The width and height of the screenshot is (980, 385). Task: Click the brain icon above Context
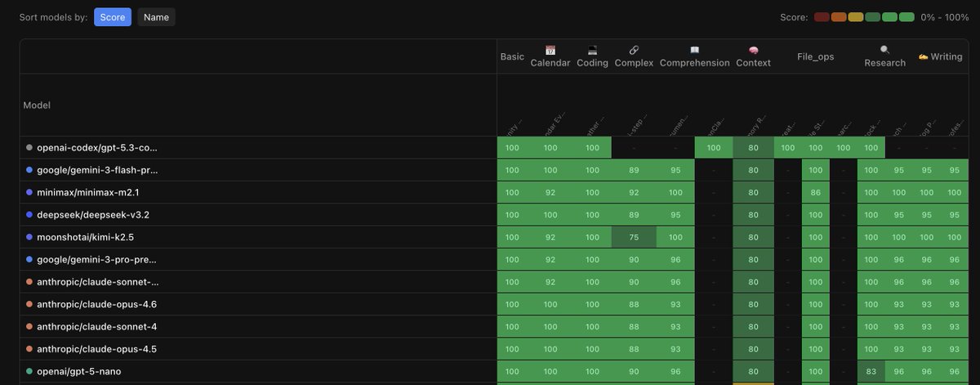point(753,51)
